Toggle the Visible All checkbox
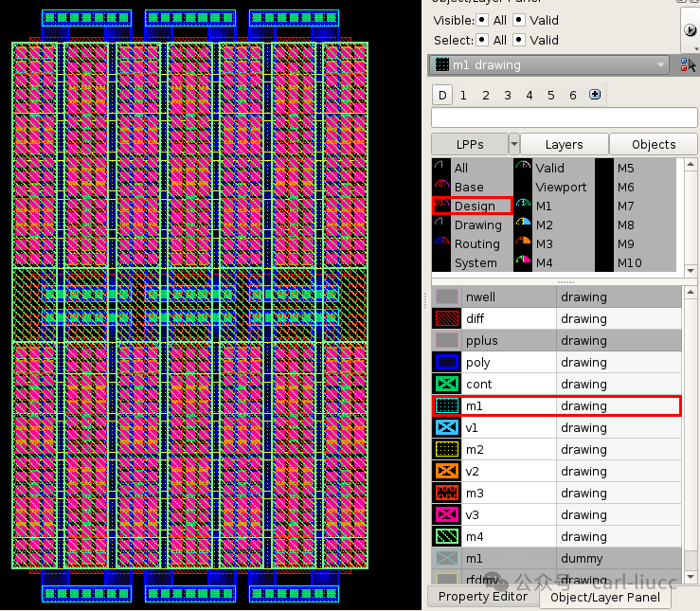This screenshot has width=700, height=611. tap(483, 20)
